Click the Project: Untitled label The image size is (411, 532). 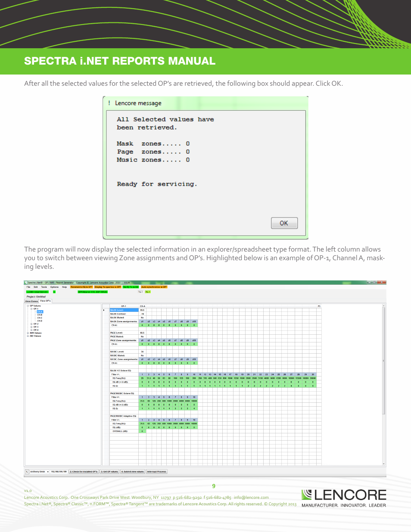click(x=36, y=296)
